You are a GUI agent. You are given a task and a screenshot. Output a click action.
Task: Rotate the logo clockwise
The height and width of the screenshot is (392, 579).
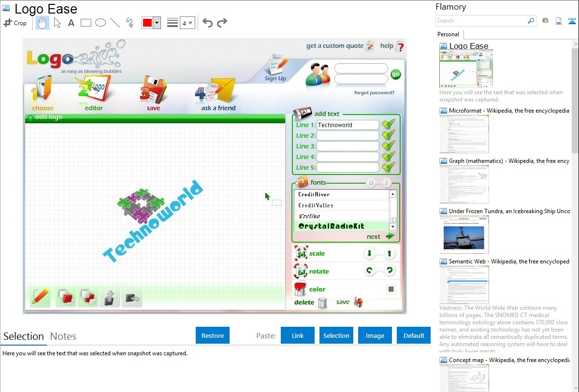coord(389,271)
